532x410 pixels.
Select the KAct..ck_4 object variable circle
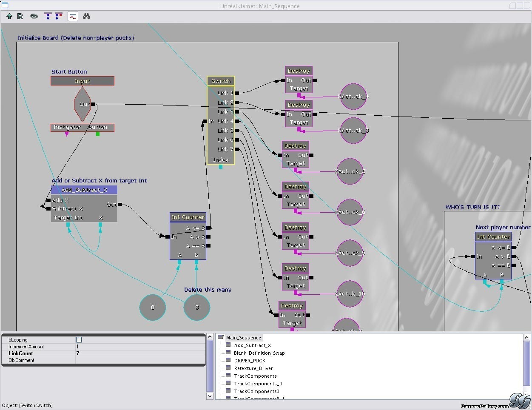tap(353, 97)
